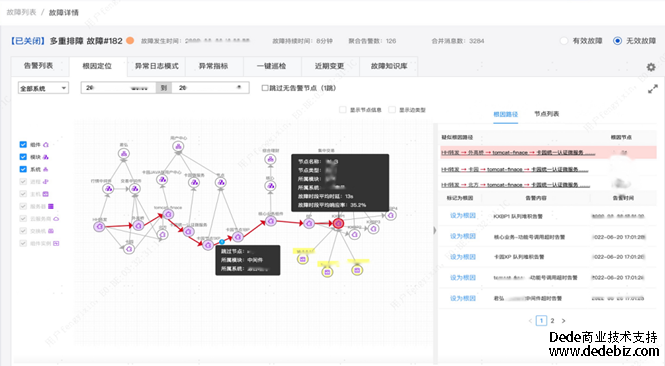Click 设为根因 for 核心业务 超时告警
665x366 pixels.
tap(463, 236)
